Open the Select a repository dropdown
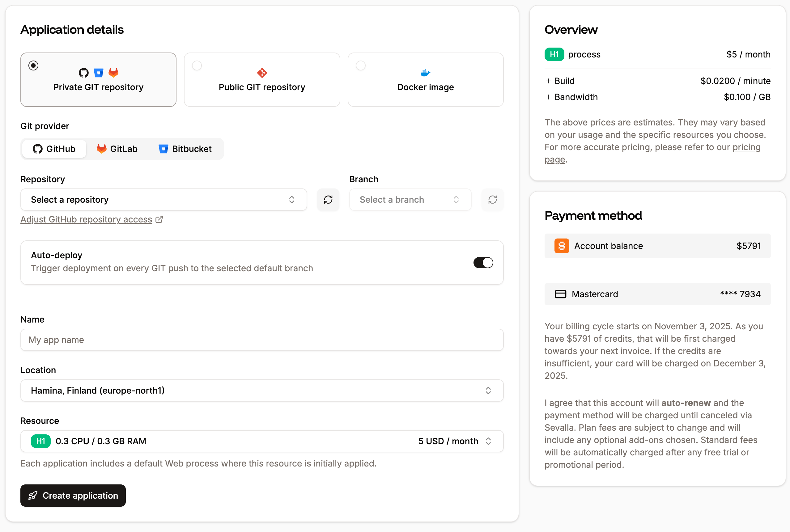Image resolution: width=790 pixels, height=532 pixels. pos(164,200)
